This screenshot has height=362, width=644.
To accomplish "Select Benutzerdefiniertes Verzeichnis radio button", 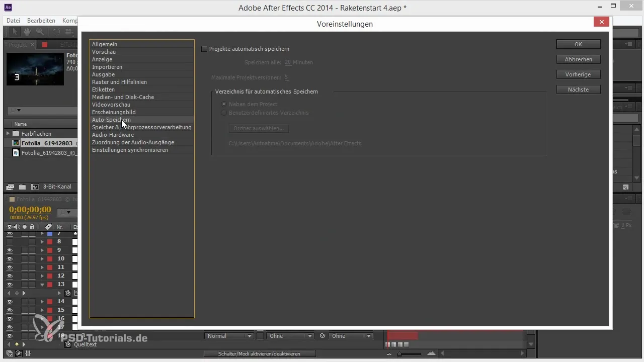I will click(x=224, y=113).
